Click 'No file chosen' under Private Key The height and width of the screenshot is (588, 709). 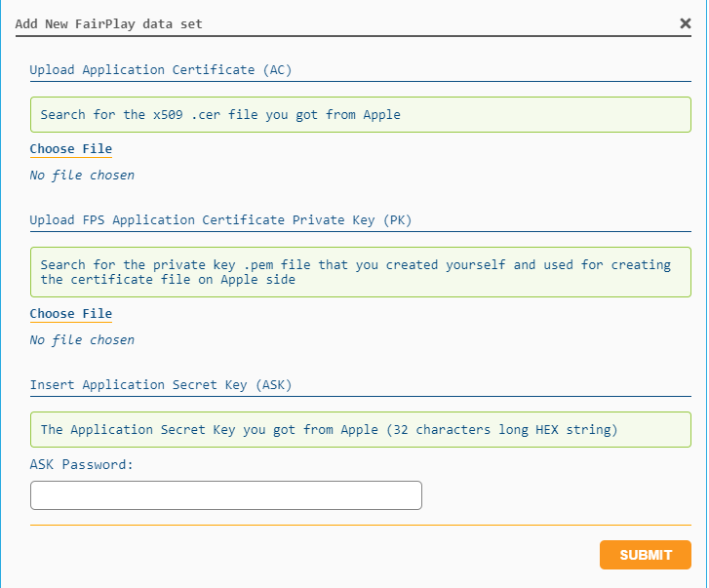[82, 340]
